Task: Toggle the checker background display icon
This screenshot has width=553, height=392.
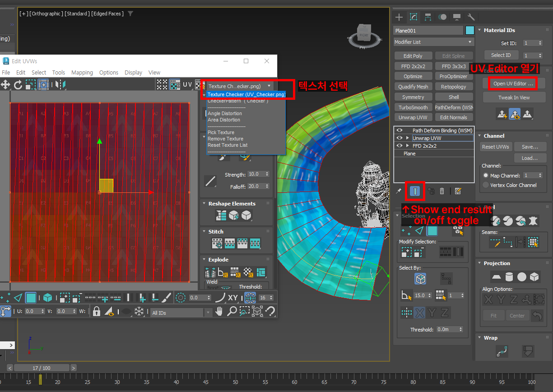Action: pos(174,84)
